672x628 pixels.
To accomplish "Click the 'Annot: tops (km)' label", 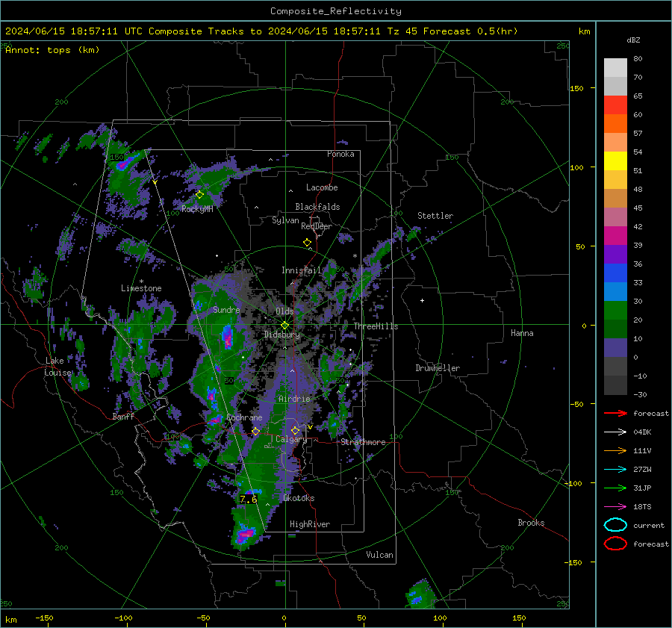I will tap(52, 50).
